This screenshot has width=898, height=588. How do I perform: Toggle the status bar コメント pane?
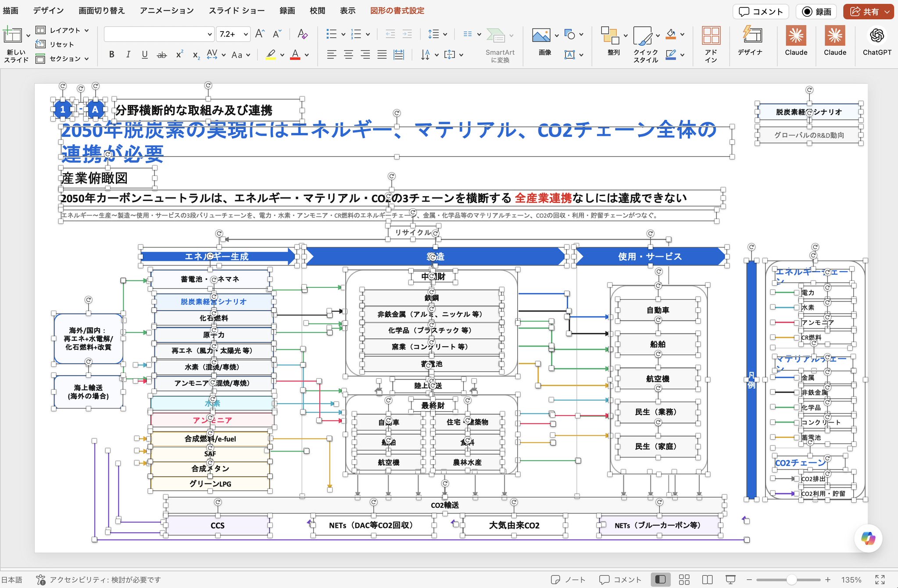620,580
